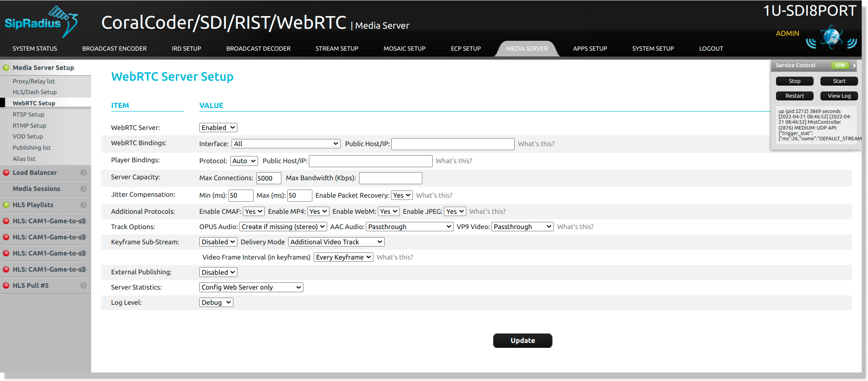
Task: Click the SipRadius logo
Action: [x=41, y=22]
